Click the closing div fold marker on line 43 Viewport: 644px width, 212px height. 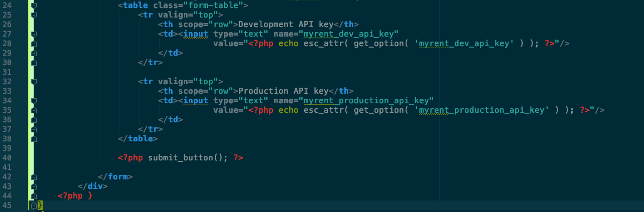point(34,186)
